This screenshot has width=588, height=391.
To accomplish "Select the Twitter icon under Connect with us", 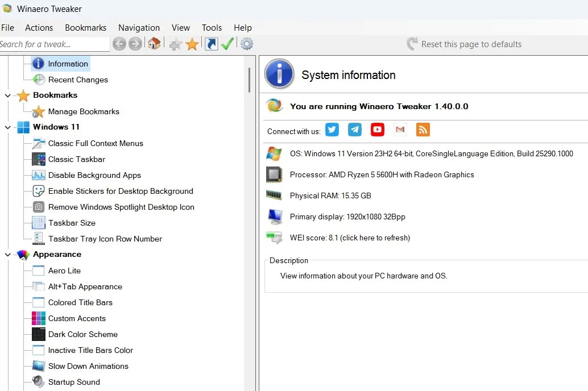I will [x=332, y=130].
